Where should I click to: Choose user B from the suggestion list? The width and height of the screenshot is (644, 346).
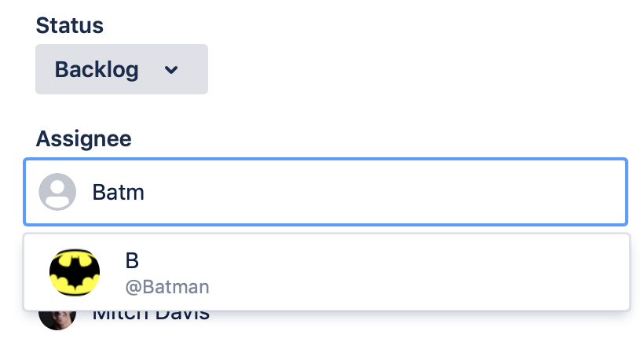tap(327, 272)
